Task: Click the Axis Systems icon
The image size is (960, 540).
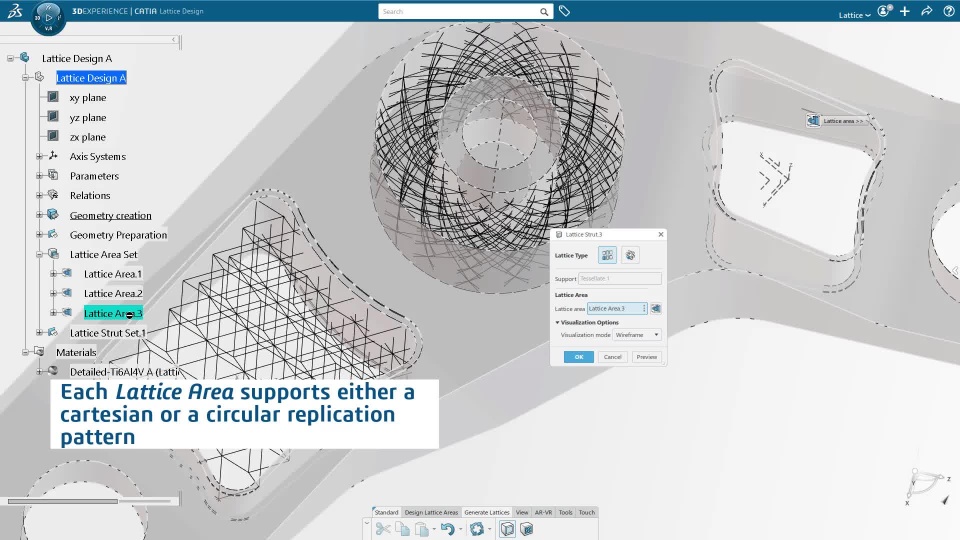Action: click(53, 156)
